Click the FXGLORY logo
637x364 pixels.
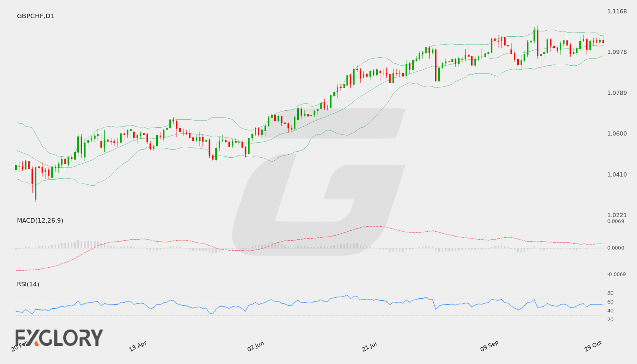[x=59, y=337]
